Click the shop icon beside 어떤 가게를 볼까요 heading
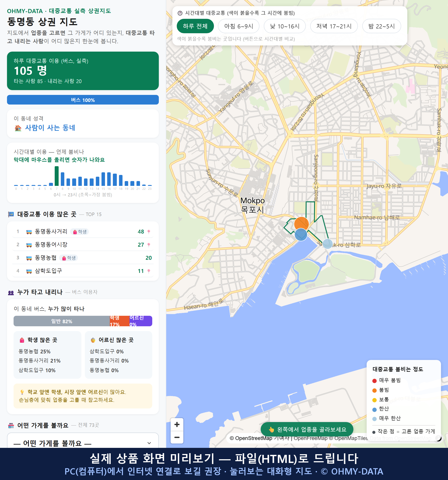 (11, 425)
